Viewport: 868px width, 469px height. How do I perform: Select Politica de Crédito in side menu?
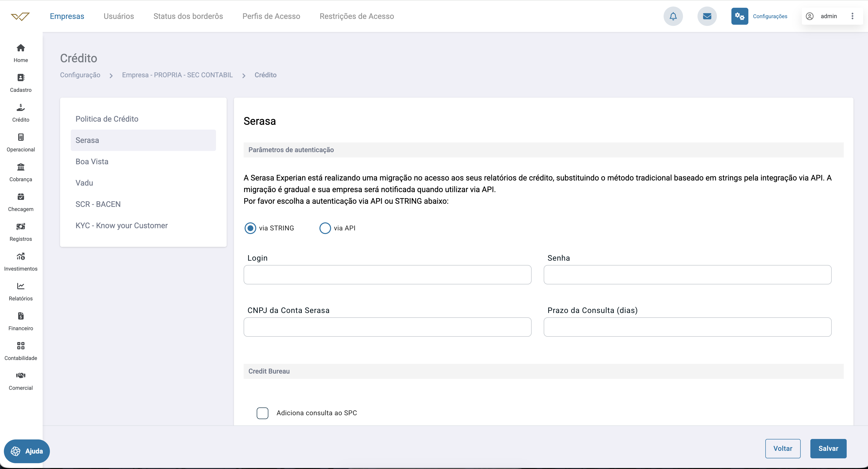(143, 119)
